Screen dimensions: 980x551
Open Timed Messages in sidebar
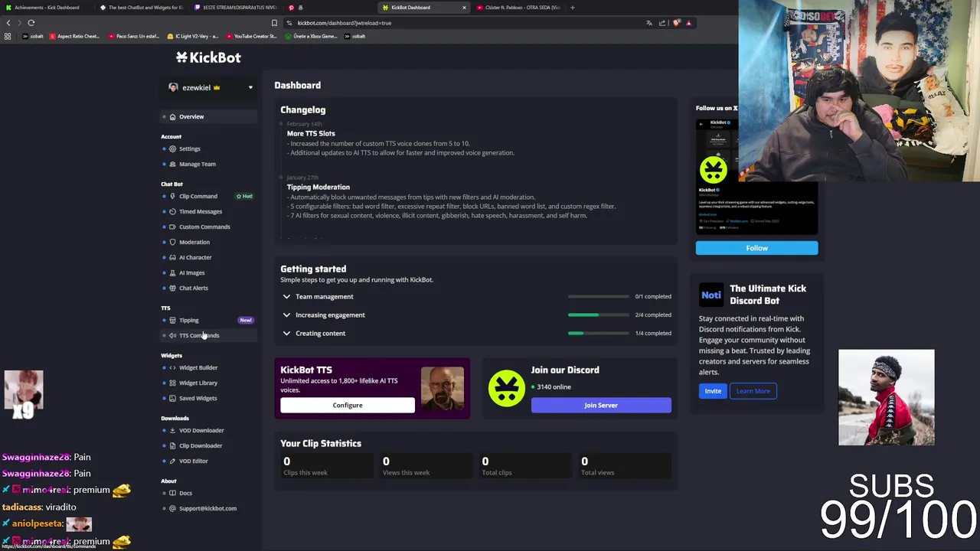tap(201, 212)
